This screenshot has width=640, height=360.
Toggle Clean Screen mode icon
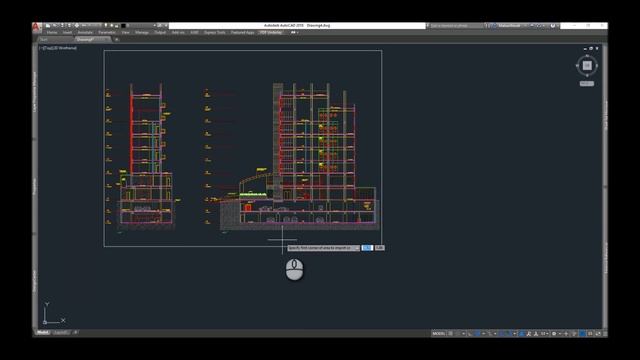click(x=598, y=333)
